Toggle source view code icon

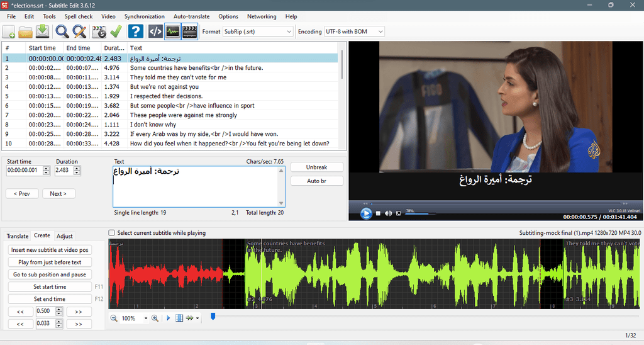pyautogui.click(x=155, y=31)
